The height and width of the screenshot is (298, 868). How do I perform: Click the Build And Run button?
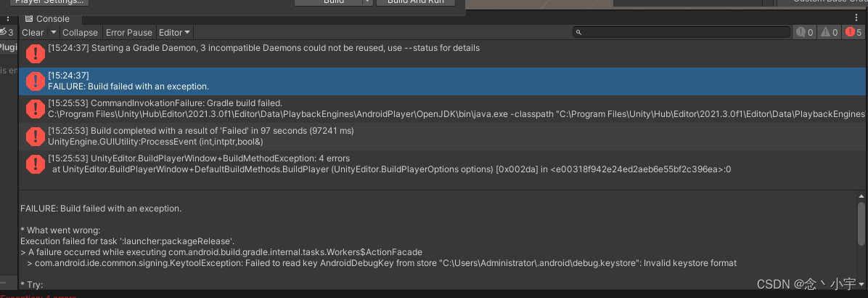point(415,2)
